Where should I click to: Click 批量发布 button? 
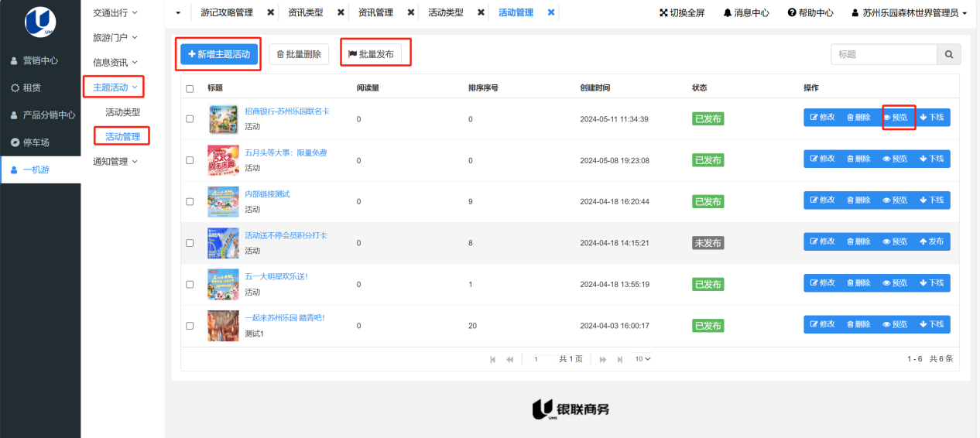click(371, 54)
